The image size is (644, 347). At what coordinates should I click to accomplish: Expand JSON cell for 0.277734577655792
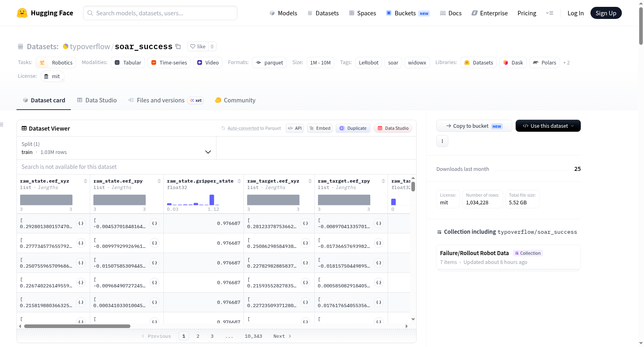81,243
